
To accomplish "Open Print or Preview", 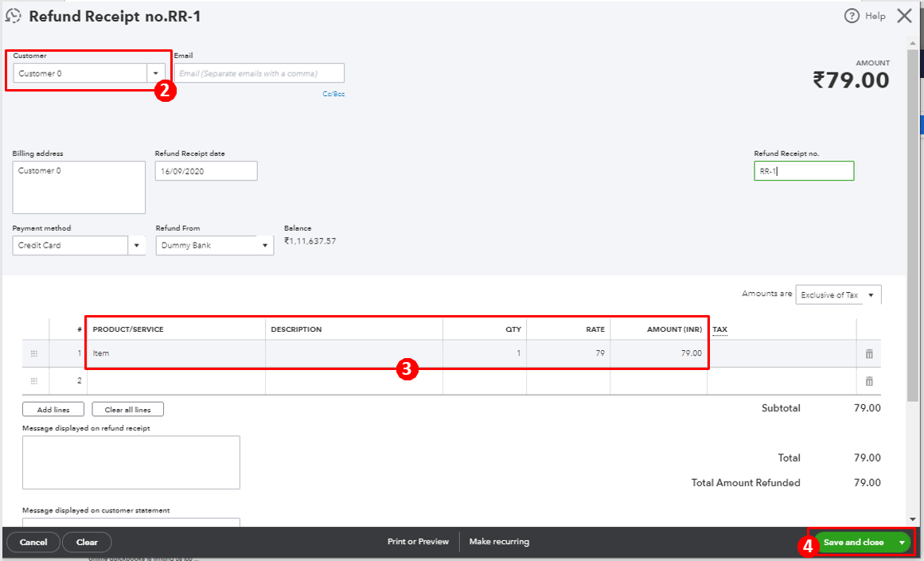I will [418, 542].
